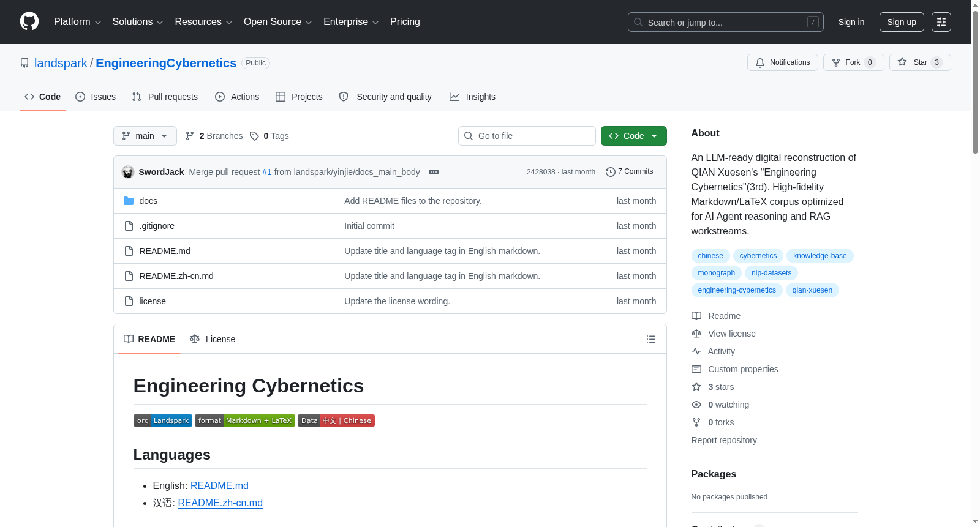Click the Readme book icon in About

coord(696,316)
